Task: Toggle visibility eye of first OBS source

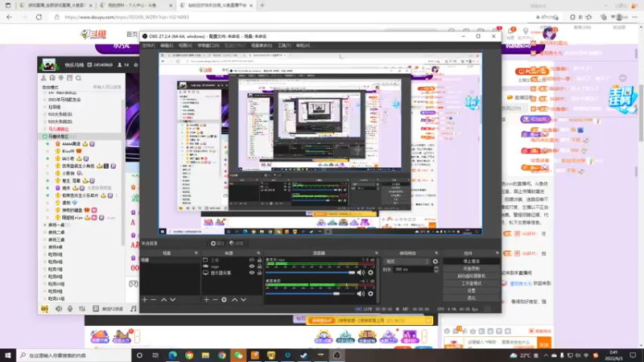Action: [252, 260]
